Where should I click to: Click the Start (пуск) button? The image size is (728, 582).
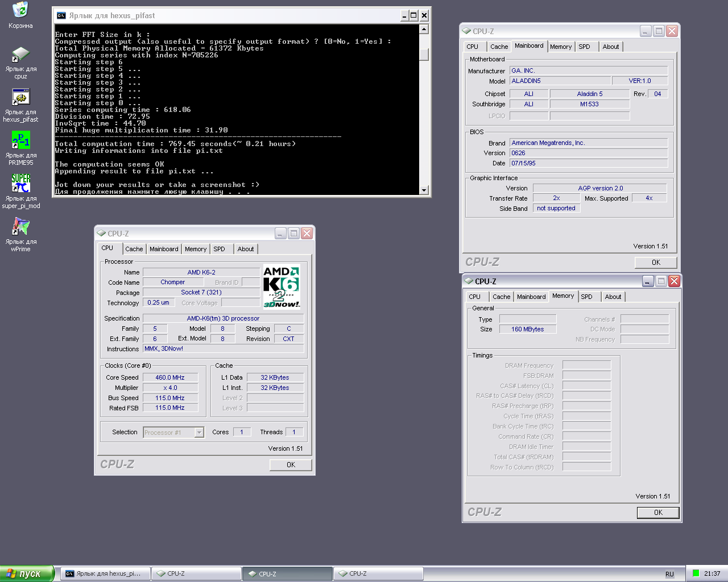(x=27, y=573)
